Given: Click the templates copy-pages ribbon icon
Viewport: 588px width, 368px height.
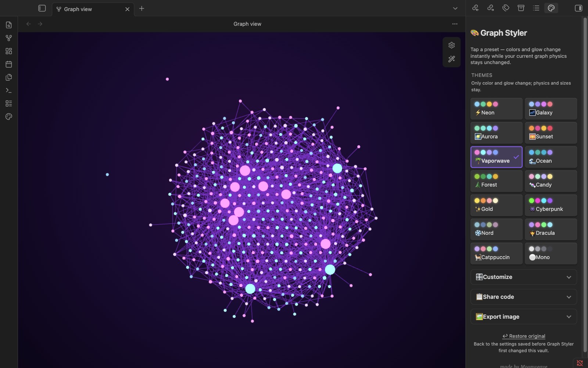Looking at the screenshot, I should pos(9,77).
